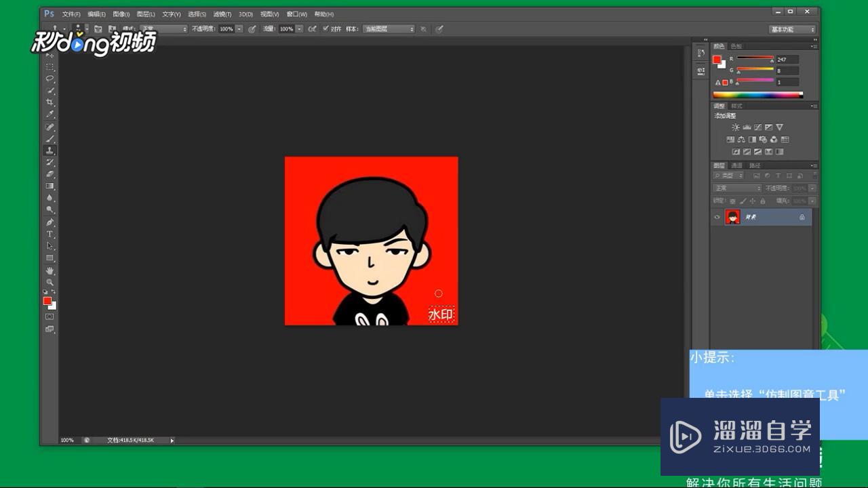Screen dimensions: 868x488
Task: Toggle visibility of the 背景 layer
Action: (717, 217)
